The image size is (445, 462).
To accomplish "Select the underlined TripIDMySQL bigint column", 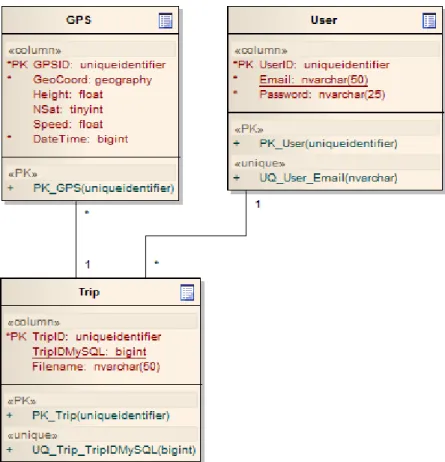I will [x=89, y=352].
